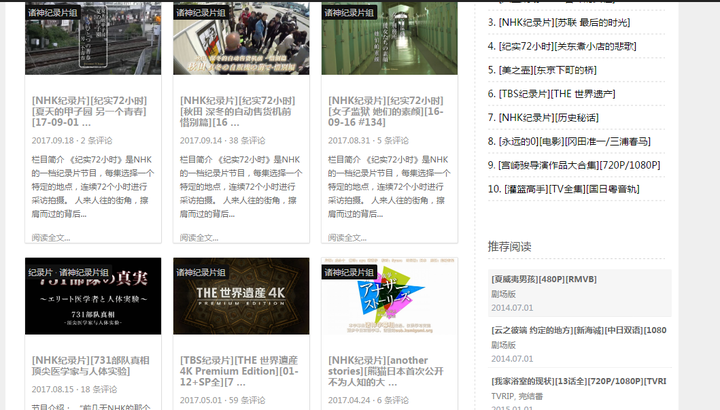Viewport: 720px width, 410px height.
Task: Click date 2017.09.14 on 秋田 card
Action: (201, 140)
